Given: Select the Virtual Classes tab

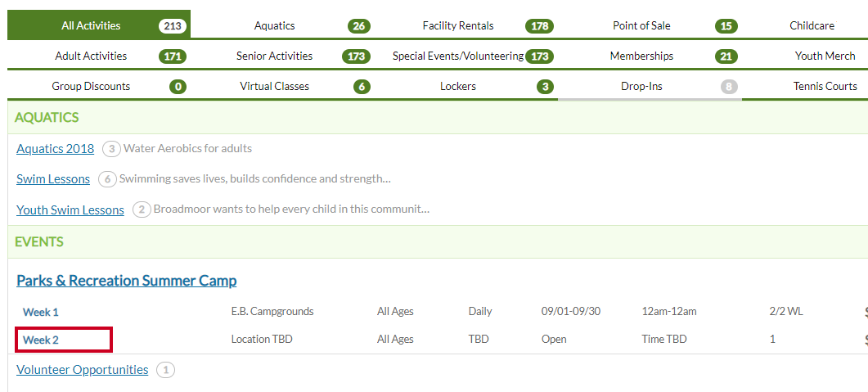Looking at the screenshot, I should [282, 87].
